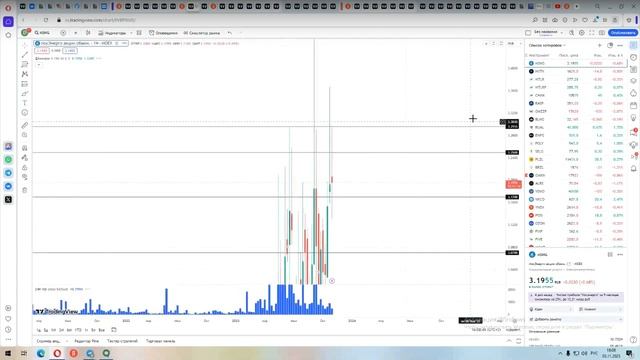Open the calendar icon in right sidebar

coord(633,106)
